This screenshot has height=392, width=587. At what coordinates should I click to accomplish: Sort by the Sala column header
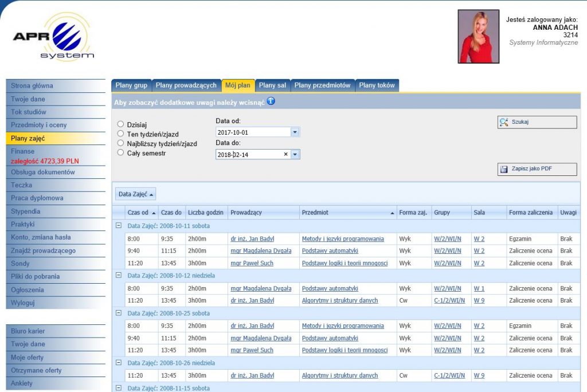pos(489,212)
